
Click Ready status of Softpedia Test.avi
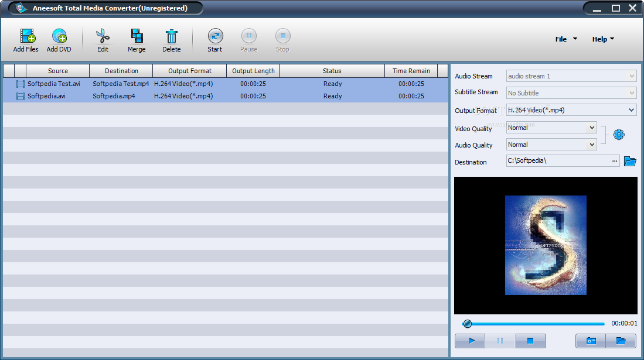point(332,84)
